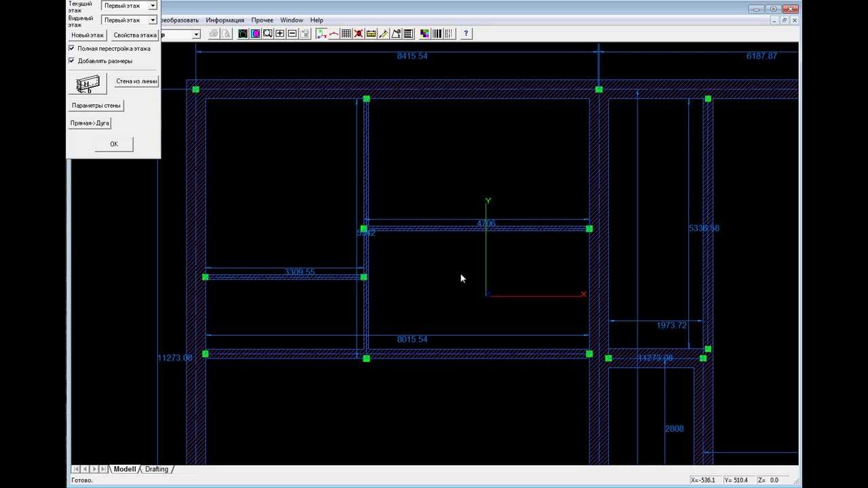Click the Новый этаж button
Viewport: 868px width, 488px height.
[x=87, y=35]
